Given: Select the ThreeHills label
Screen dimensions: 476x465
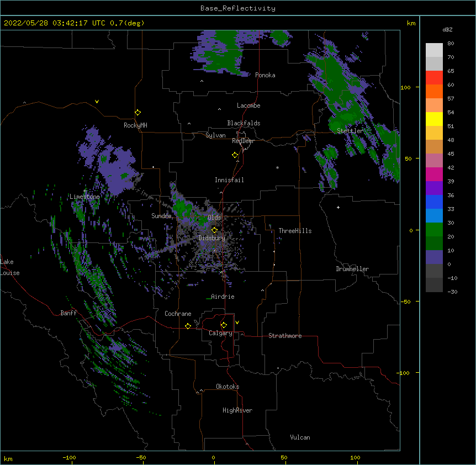Looking at the screenshot, I should (295, 231).
